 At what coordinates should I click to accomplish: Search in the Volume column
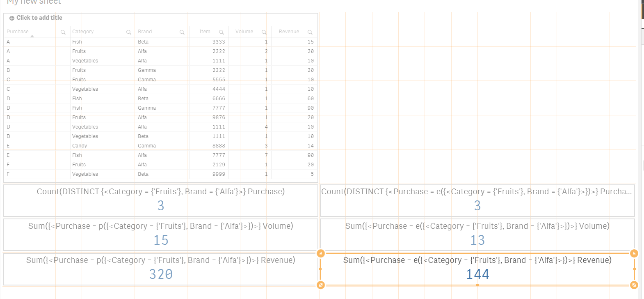point(264,32)
